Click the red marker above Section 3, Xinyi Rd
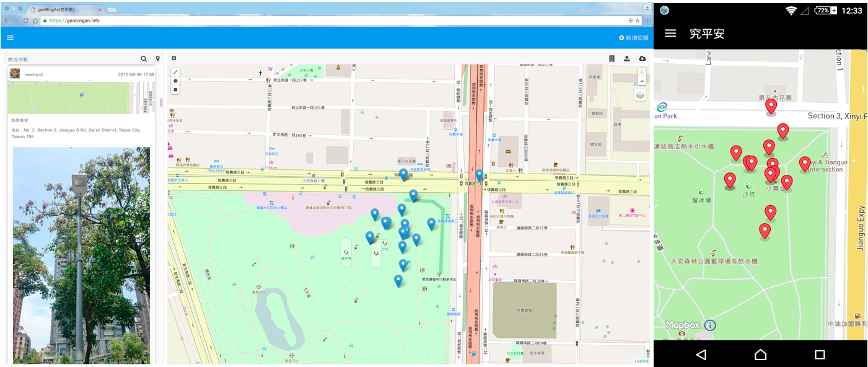 point(771,107)
